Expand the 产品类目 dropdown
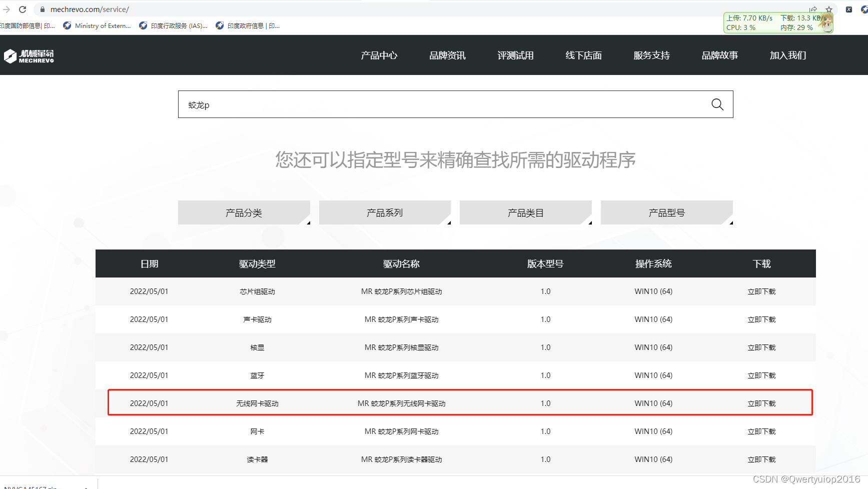The width and height of the screenshot is (868, 489). [x=525, y=213]
